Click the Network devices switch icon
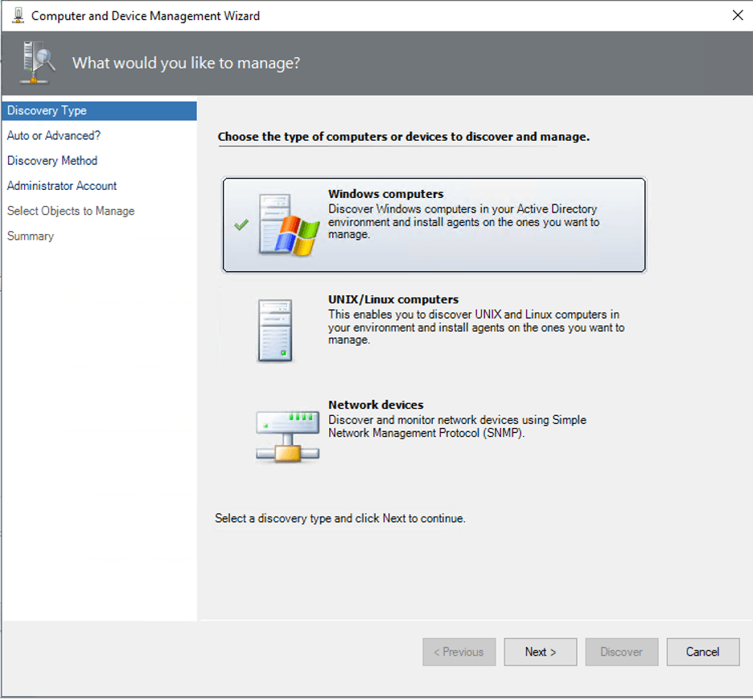Screen dimensions: 753x700 [287, 437]
